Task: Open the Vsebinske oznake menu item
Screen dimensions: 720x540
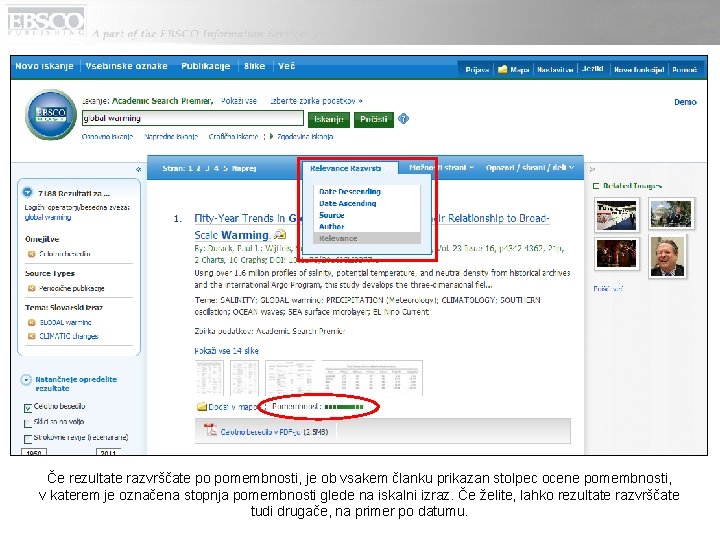Action: tap(126, 66)
